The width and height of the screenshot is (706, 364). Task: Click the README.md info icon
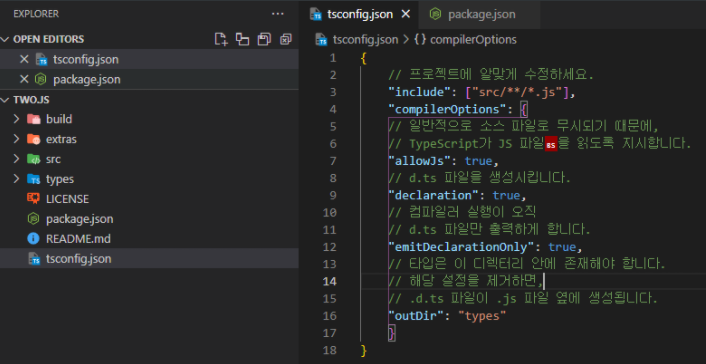tap(34, 239)
